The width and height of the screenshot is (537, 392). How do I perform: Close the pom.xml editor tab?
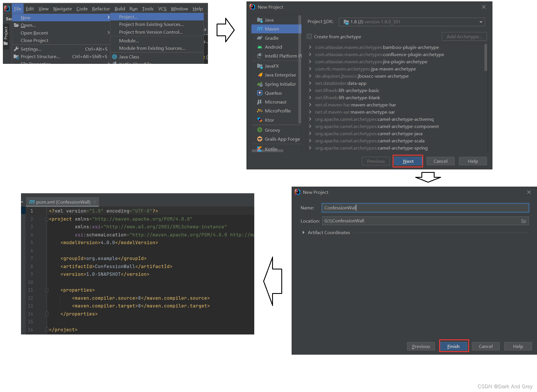pos(95,202)
